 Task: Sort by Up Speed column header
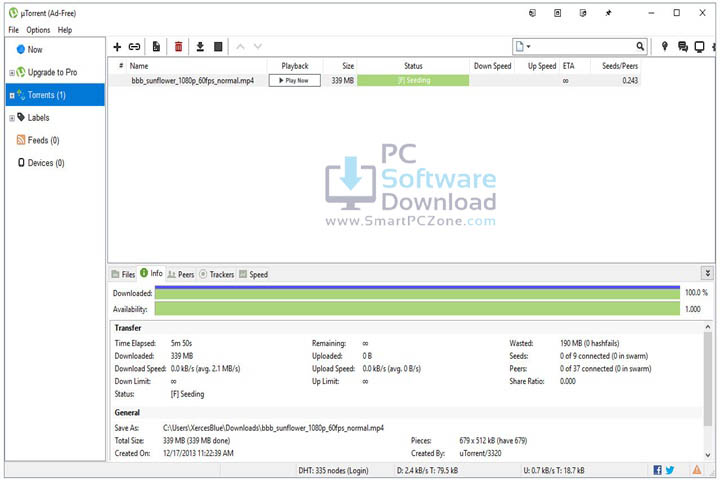click(541, 66)
